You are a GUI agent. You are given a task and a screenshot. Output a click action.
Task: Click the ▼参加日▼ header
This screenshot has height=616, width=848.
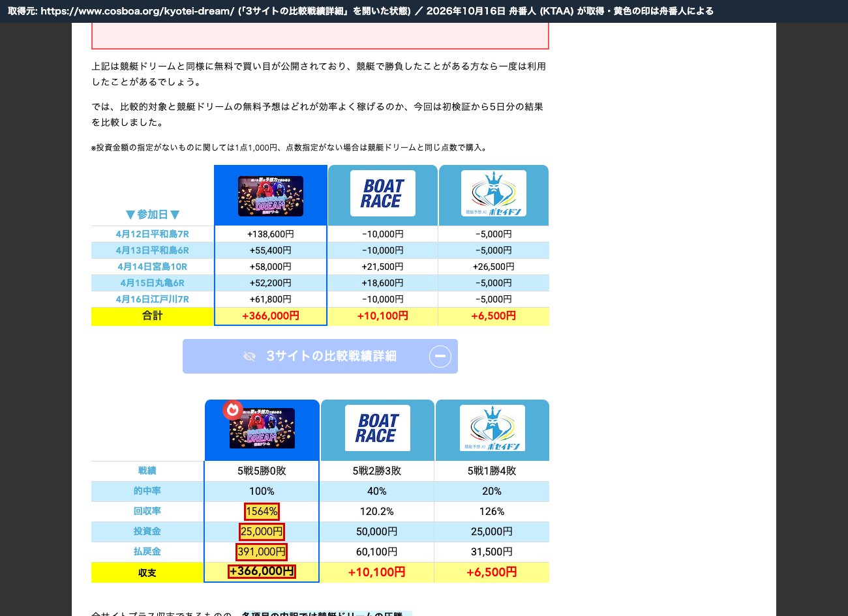pos(153,214)
